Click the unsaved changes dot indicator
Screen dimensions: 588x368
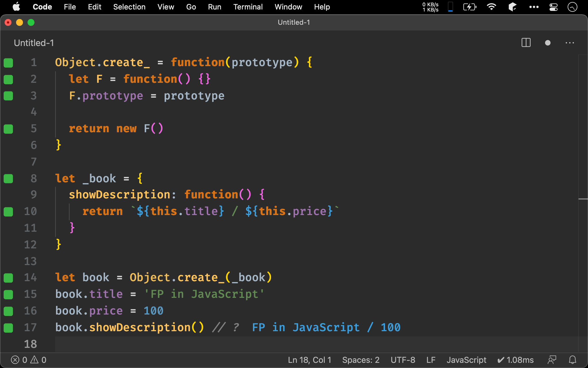(548, 42)
